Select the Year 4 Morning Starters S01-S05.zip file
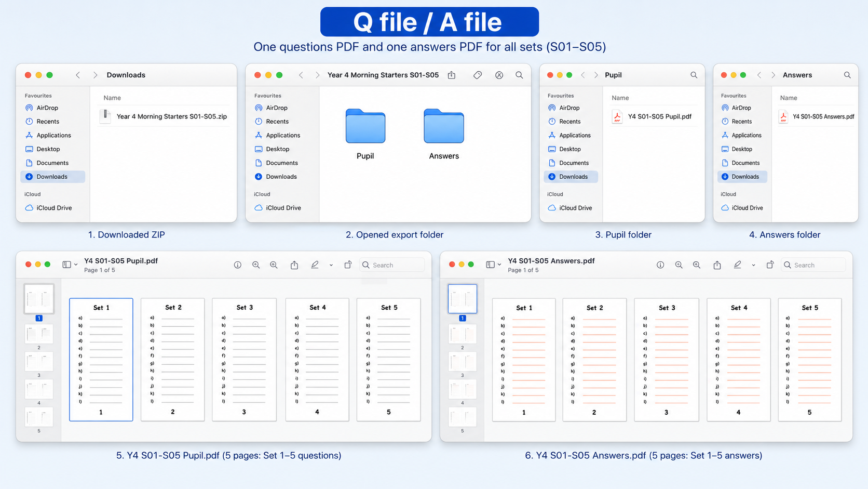 165,116
